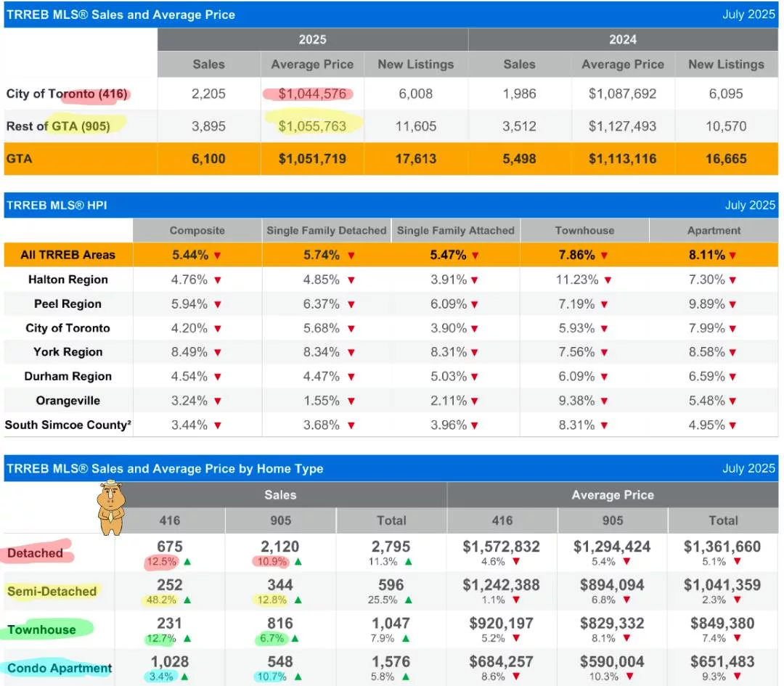Click the 2024 column group header

622,40
